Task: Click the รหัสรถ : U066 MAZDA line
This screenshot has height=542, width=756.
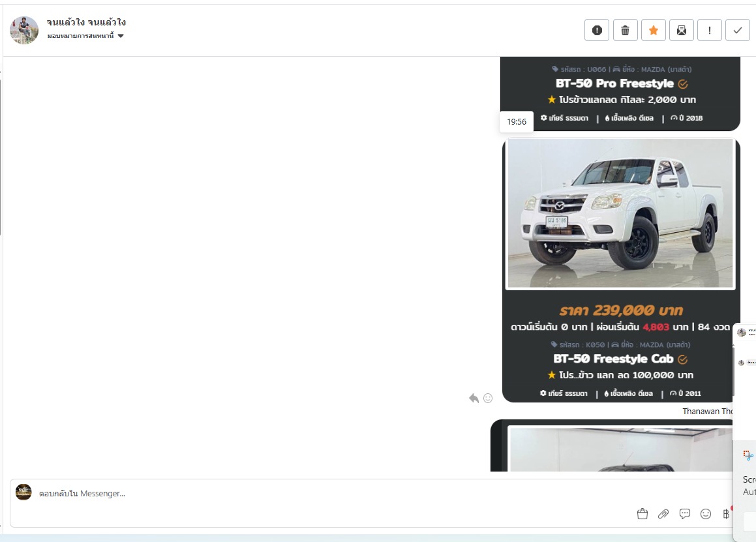Action: [x=622, y=69]
